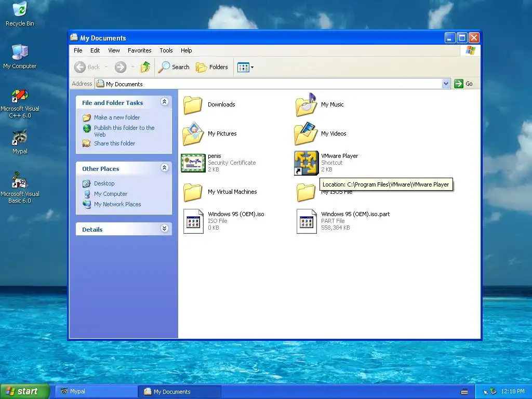The image size is (532, 399).
Task: Select the Mypal raccoon desktop shortcut
Action: pos(20,142)
